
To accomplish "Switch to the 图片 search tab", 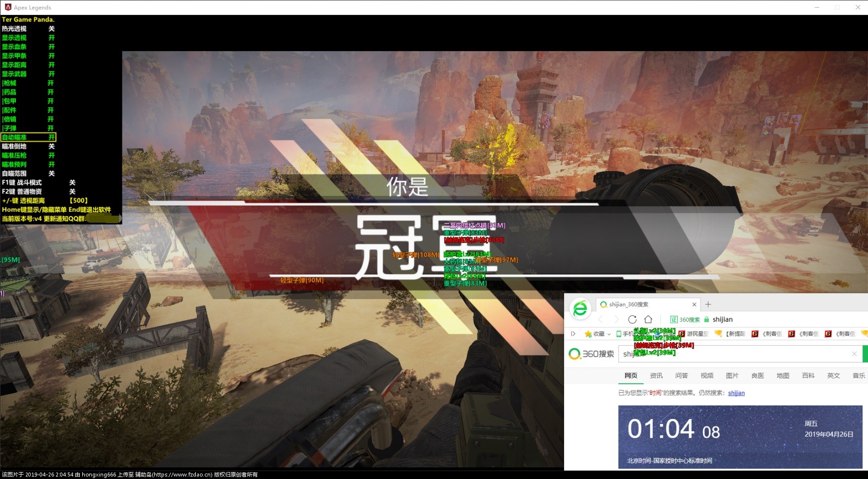I will click(x=732, y=375).
